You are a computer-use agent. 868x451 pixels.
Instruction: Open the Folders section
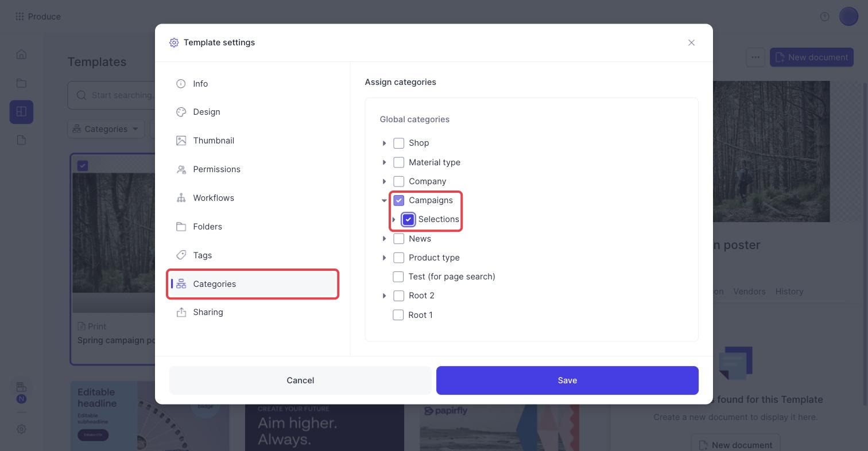(x=253, y=227)
